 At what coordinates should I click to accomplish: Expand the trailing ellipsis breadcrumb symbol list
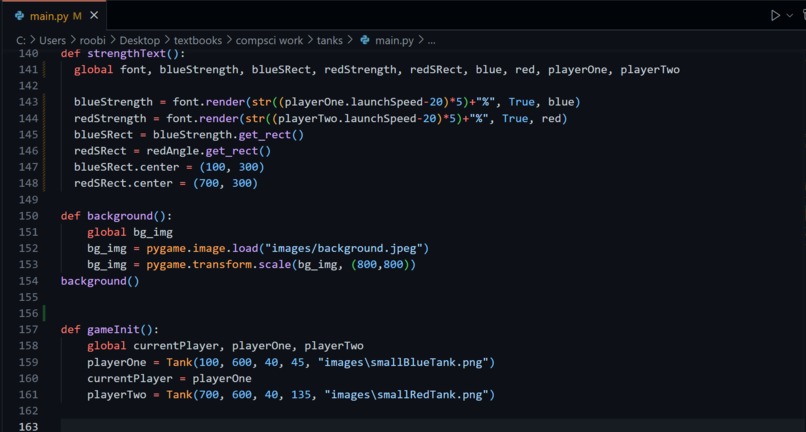point(431,41)
